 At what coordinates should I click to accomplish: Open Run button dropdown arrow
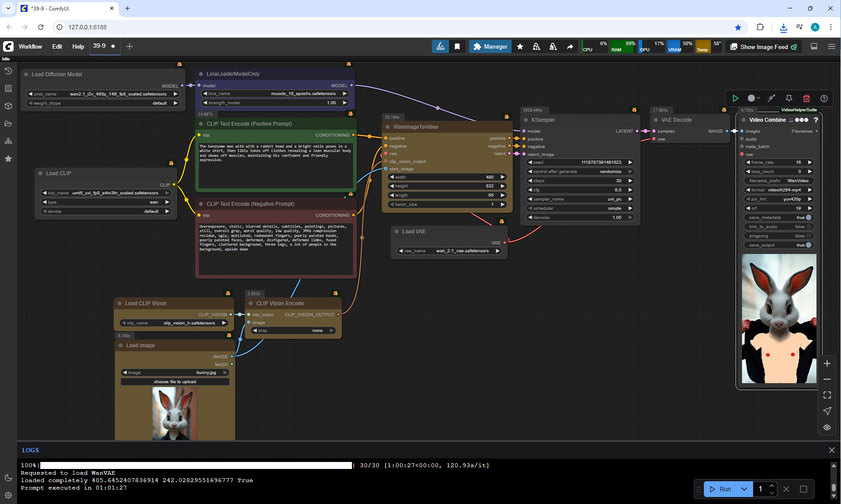(744, 489)
